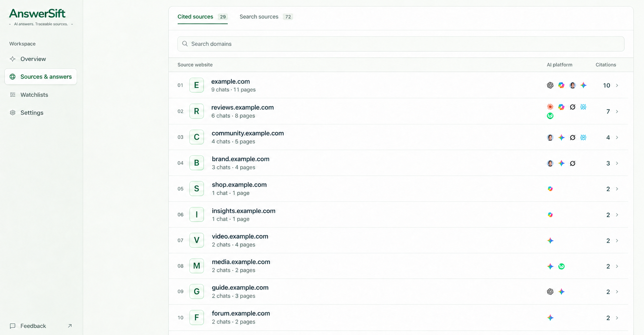Open the Feedback link
The width and height of the screenshot is (644, 335).
(x=41, y=326)
